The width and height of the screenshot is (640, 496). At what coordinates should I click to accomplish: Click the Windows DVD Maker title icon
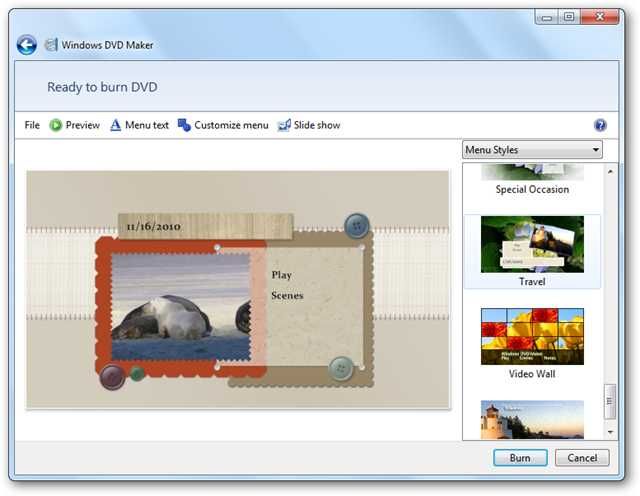coord(51,44)
